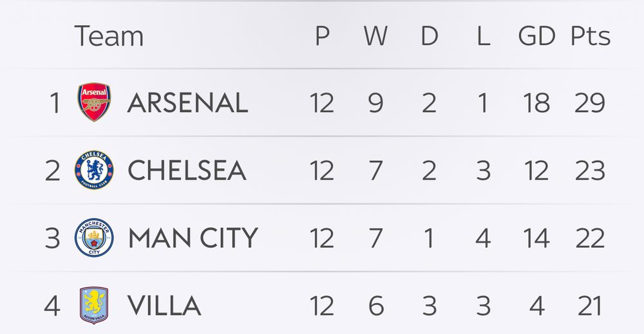
Task: Click the P column header
Action: pyautogui.click(x=322, y=36)
